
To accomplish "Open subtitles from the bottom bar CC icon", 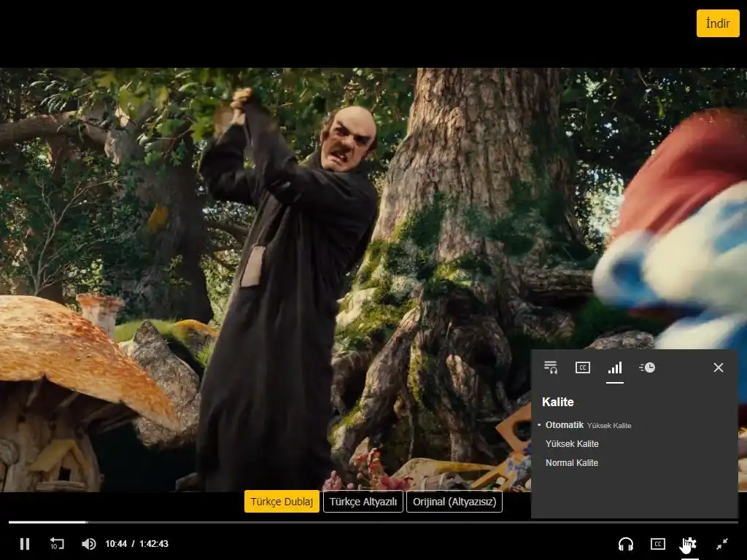I will pos(658,544).
